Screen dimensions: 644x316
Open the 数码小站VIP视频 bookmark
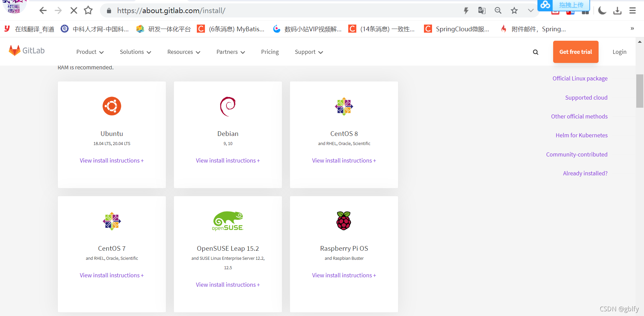point(307,29)
